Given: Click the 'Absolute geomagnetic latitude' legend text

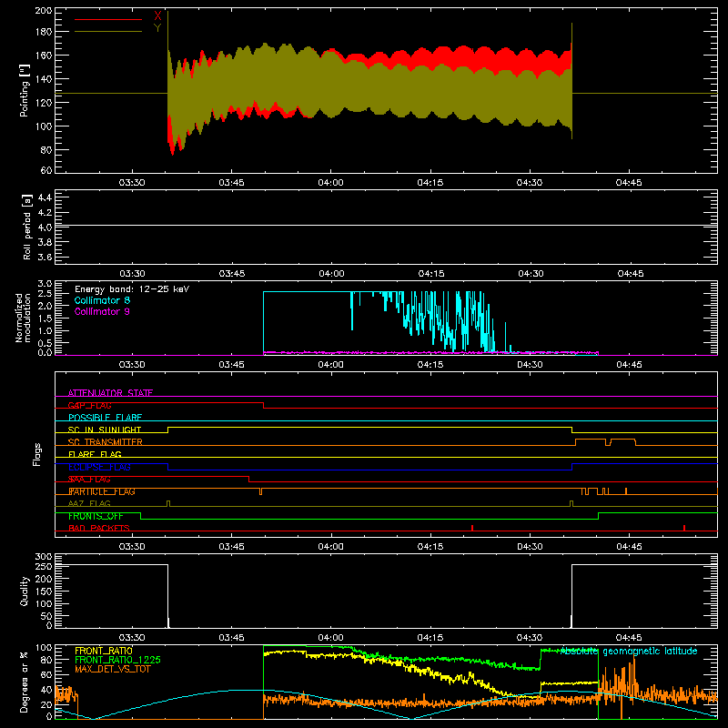Looking at the screenshot, I should tap(629, 652).
